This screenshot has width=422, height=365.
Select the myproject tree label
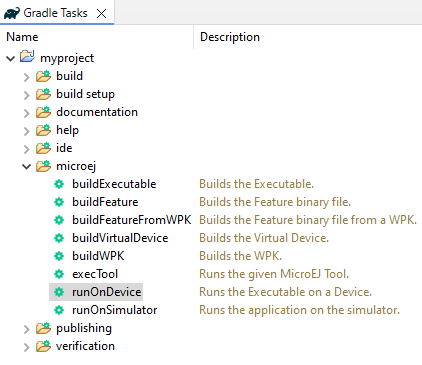[x=67, y=58]
